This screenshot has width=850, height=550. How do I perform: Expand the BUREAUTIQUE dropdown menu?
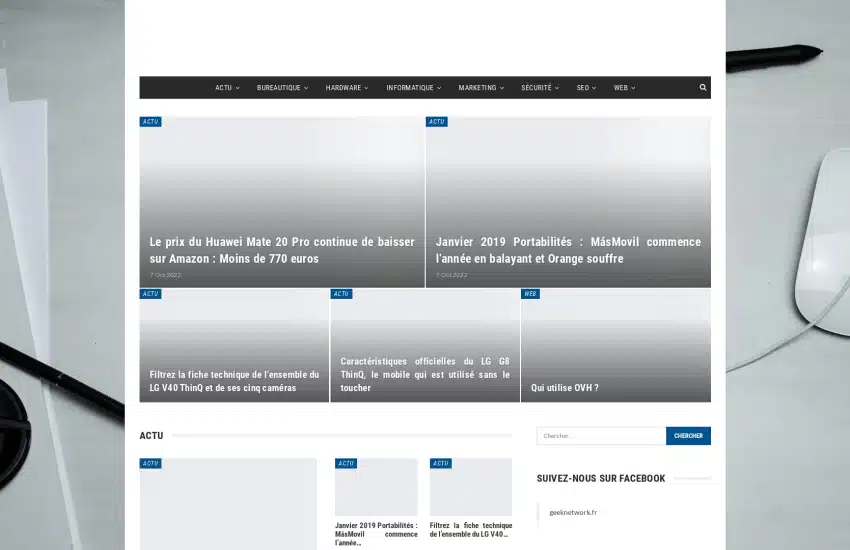click(282, 88)
